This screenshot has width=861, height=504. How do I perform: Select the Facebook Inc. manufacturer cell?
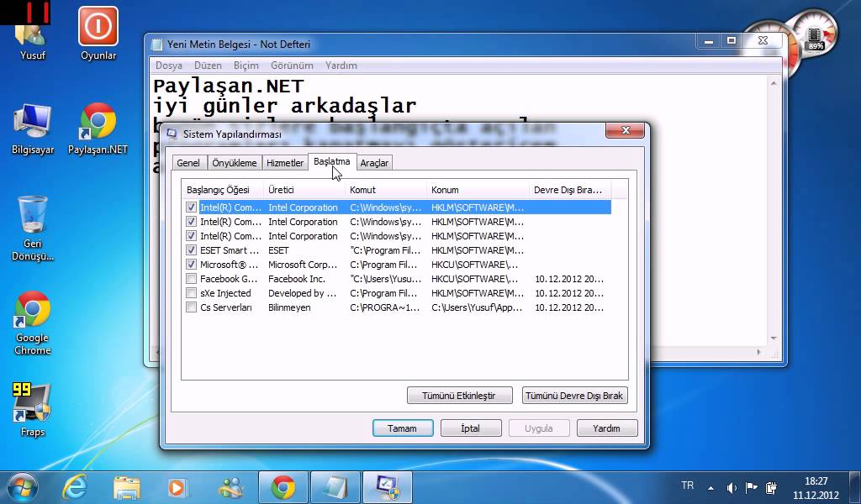click(x=297, y=279)
